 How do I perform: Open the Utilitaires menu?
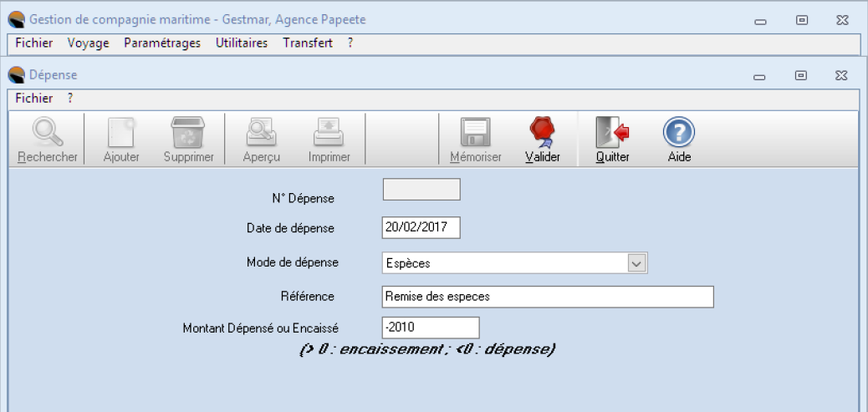pyautogui.click(x=241, y=43)
